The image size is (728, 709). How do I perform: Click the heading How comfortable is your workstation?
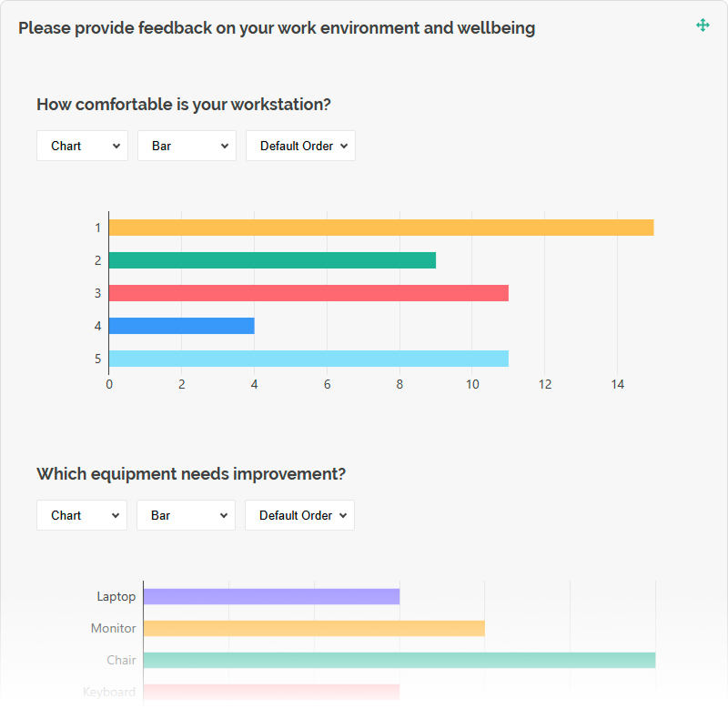click(184, 105)
